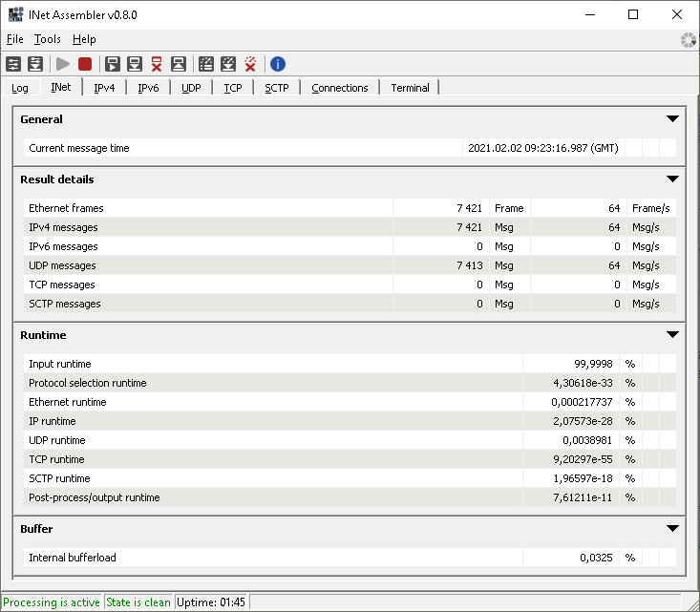The height and width of the screenshot is (612, 700).
Task: Switch to the Connections tab
Action: [339, 88]
